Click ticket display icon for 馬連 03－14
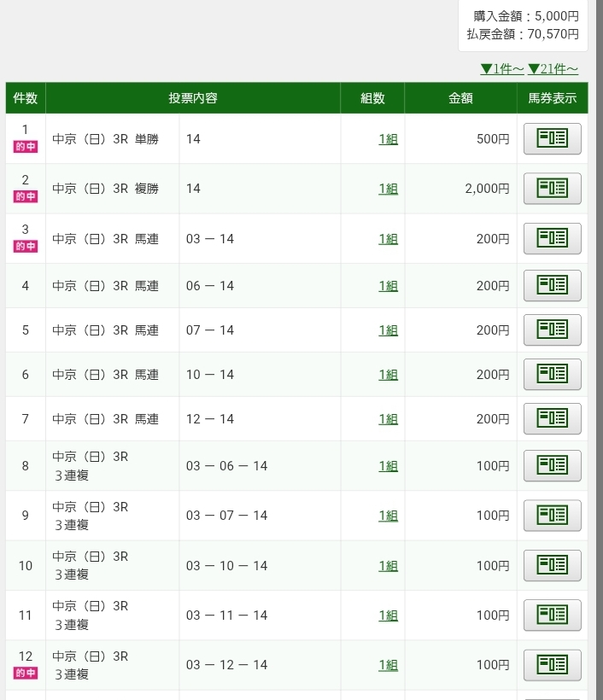The width and height of the screenshot is (603, 700). point(552,239)
